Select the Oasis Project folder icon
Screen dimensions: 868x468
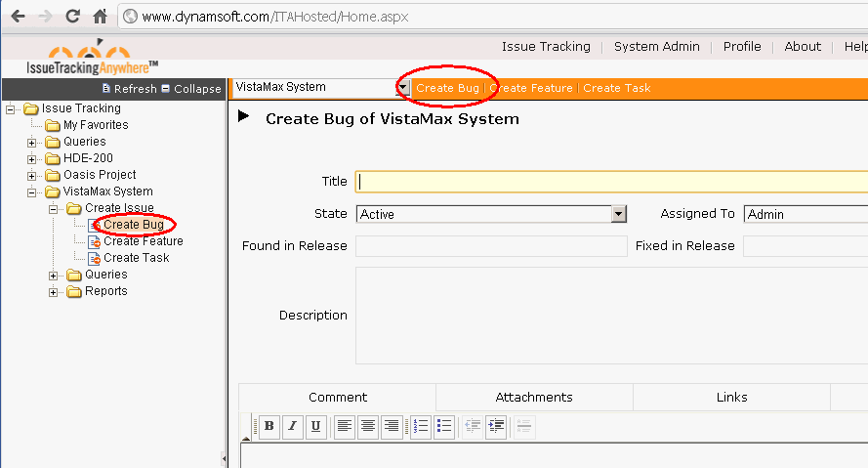53,175
